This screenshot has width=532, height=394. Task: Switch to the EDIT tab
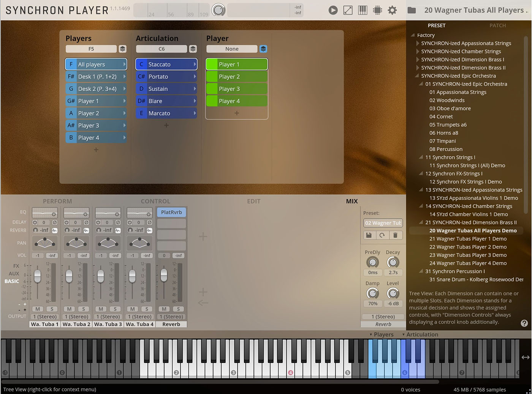point(254,201)
